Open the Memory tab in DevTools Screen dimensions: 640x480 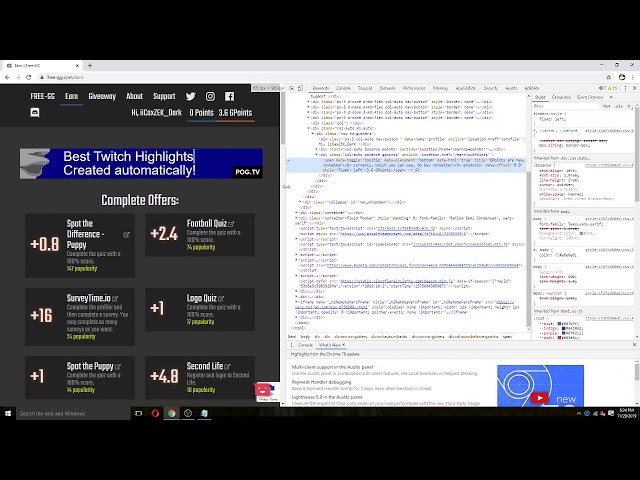click(x=440, y=88)
